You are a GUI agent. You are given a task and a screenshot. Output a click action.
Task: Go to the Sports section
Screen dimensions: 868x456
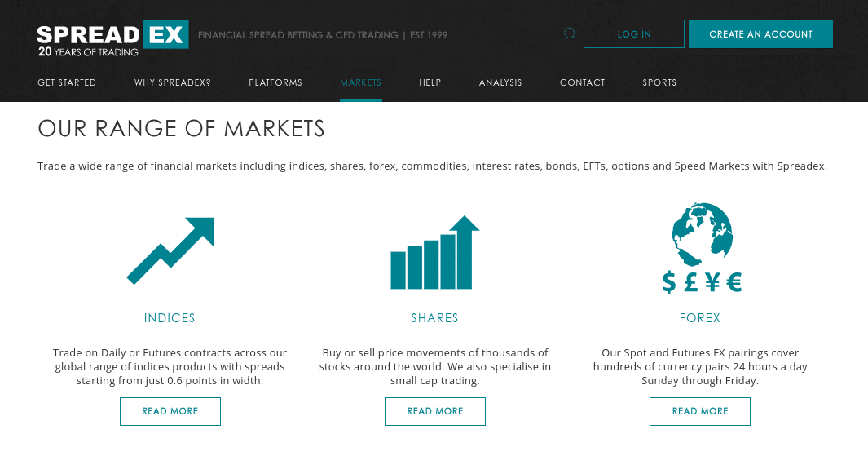(x=659, y=82)
